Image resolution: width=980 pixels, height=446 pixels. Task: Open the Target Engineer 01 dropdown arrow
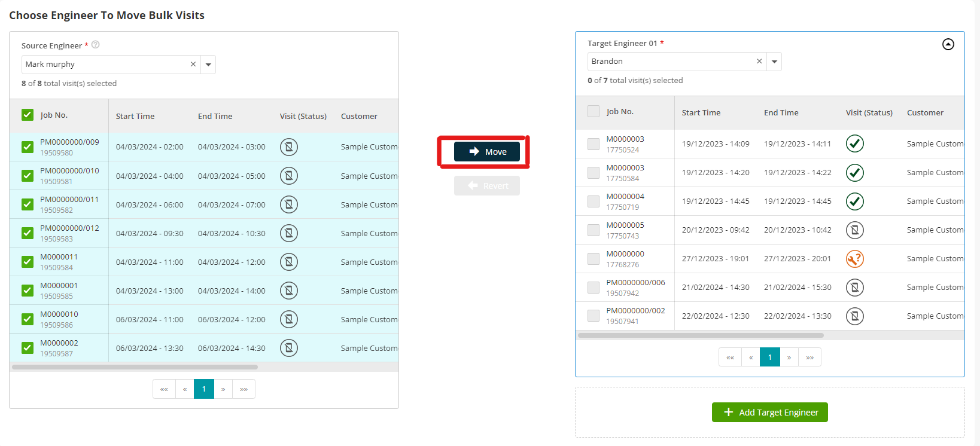click(x=774, y=62)
